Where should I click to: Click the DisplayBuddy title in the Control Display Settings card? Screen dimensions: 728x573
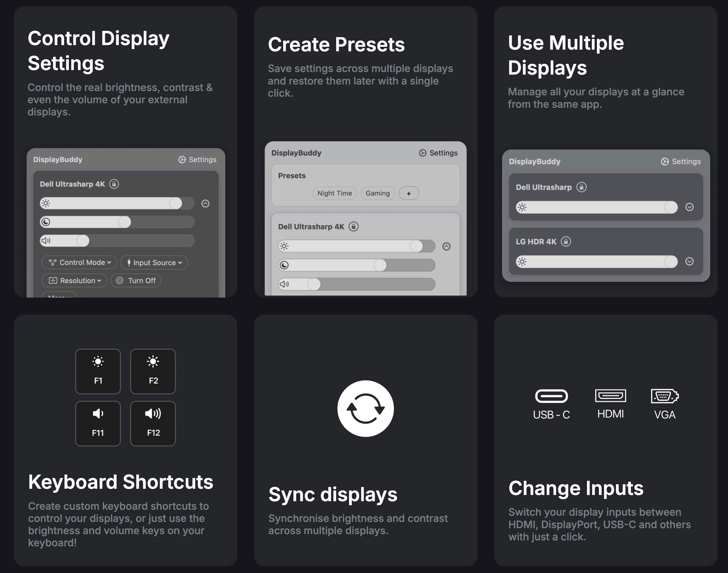[58, 160]
